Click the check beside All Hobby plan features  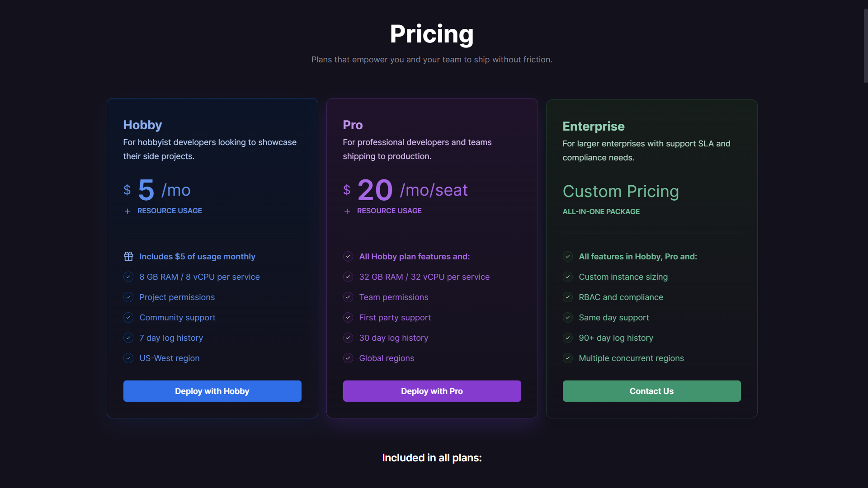click(348, 256)
